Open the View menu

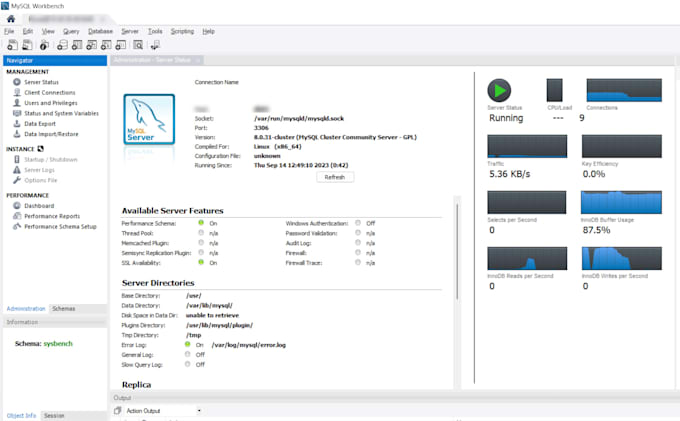[48, 31]
